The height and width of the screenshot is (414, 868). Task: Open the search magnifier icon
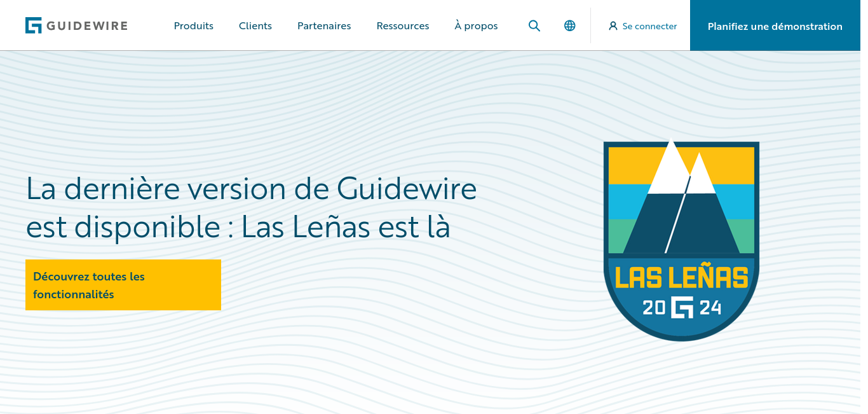pos(534,25)
